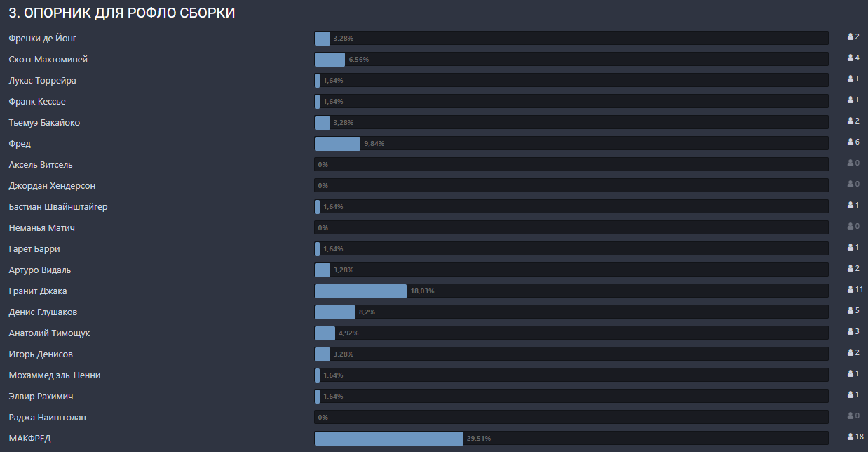This screenshot has width=868, height=452.
Task: Click the Раджа Наингголан empty result bar
Action: (571, 418)
